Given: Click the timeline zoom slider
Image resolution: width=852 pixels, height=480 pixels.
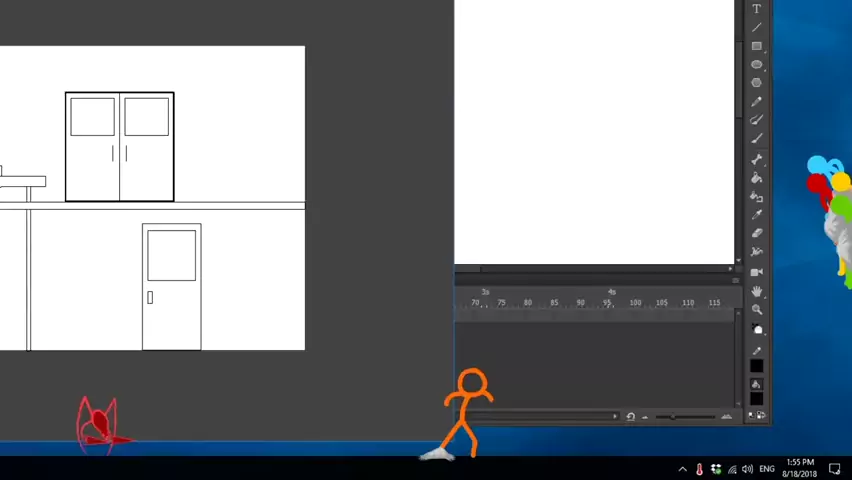Looking at the screenshot, I should (x=673, y=417).
